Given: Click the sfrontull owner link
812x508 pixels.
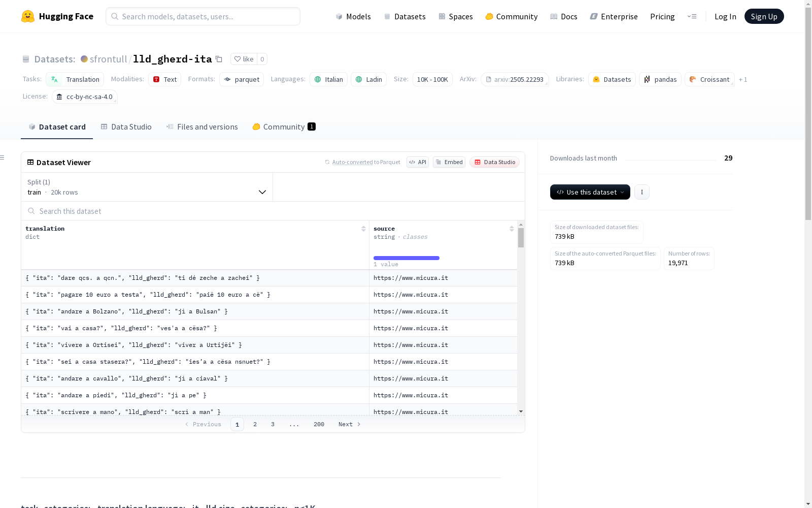Looking at the screenshot, I should point(108,59).
